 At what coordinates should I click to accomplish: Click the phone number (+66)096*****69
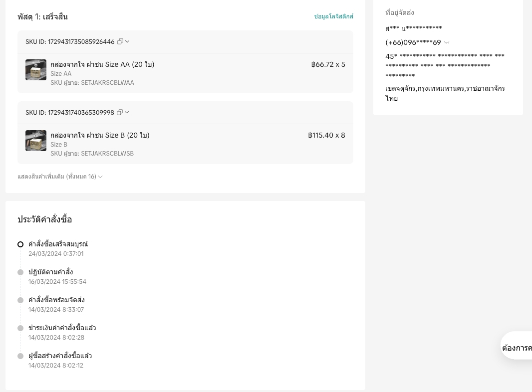(413, 42)
